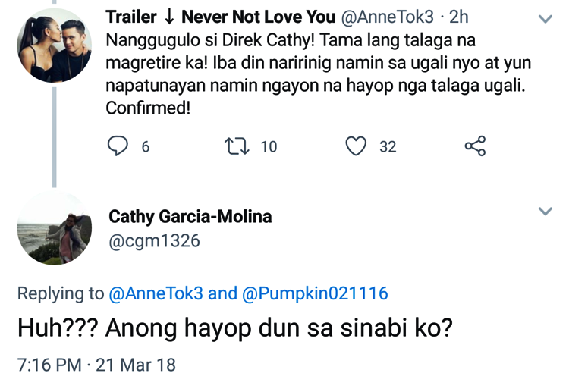The height and width of the screenshot is (392, 569).
Task: Click the @Pumpkin021116 mention
Action: click(315, 293)
